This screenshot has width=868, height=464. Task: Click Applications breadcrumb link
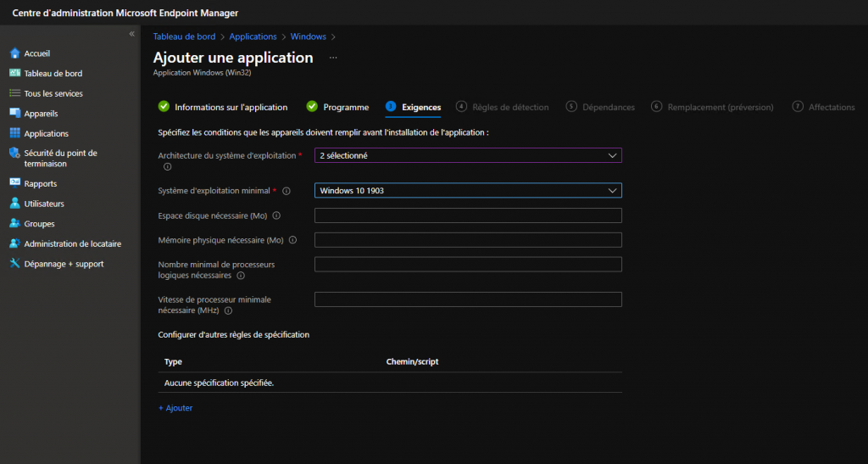[x=253, y=36]
